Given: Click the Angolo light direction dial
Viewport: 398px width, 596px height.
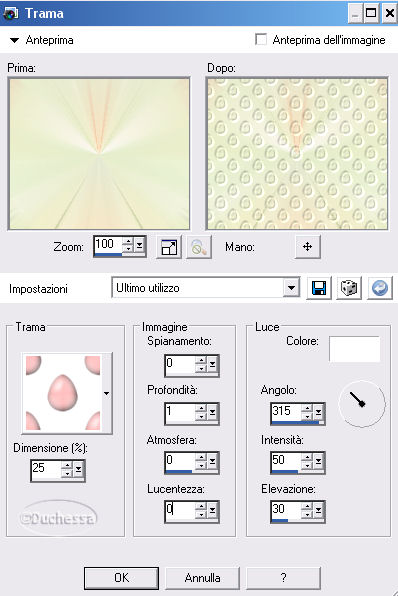Looking at the screenshot, I should point(362,404).
